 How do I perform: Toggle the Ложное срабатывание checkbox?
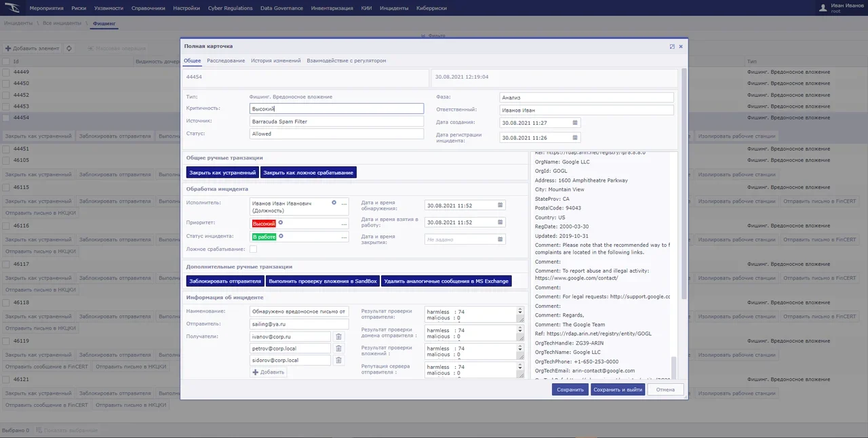253,250
